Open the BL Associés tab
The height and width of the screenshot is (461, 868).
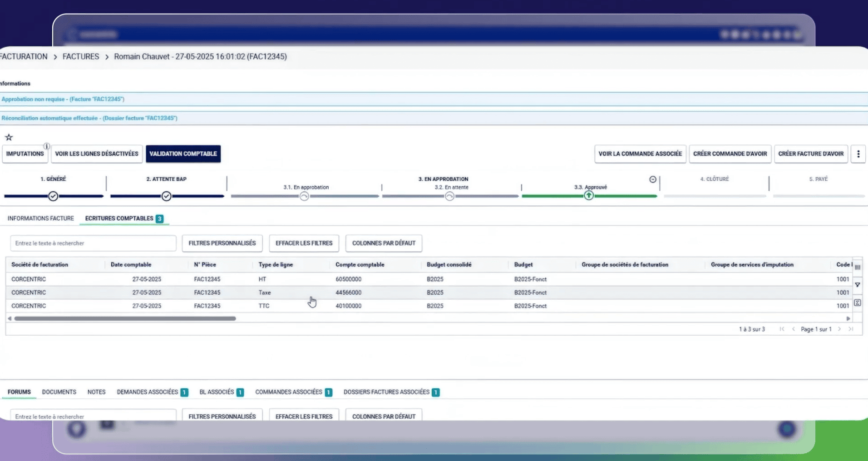pyautogui.click(x=221, y=392)
